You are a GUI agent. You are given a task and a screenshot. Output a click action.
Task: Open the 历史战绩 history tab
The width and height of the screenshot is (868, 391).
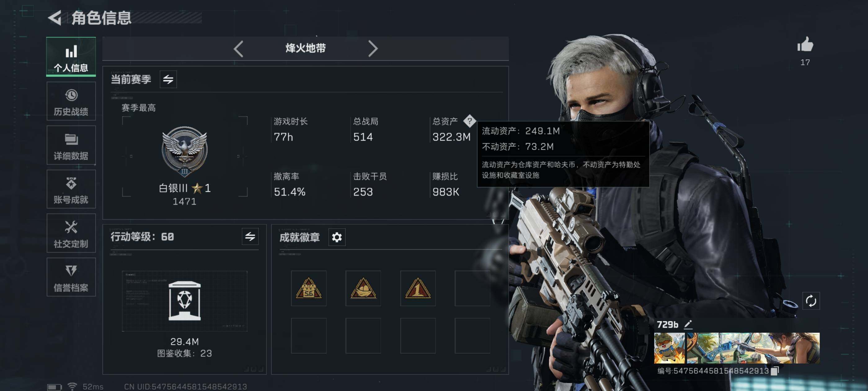pyautogui.click(x=71, y=101)
